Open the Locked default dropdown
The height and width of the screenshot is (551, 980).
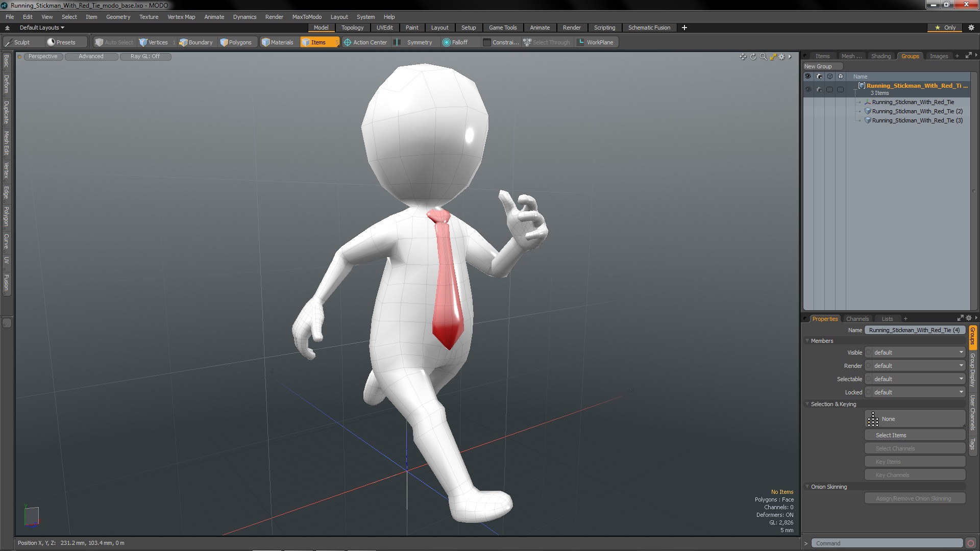click(918, 392)
